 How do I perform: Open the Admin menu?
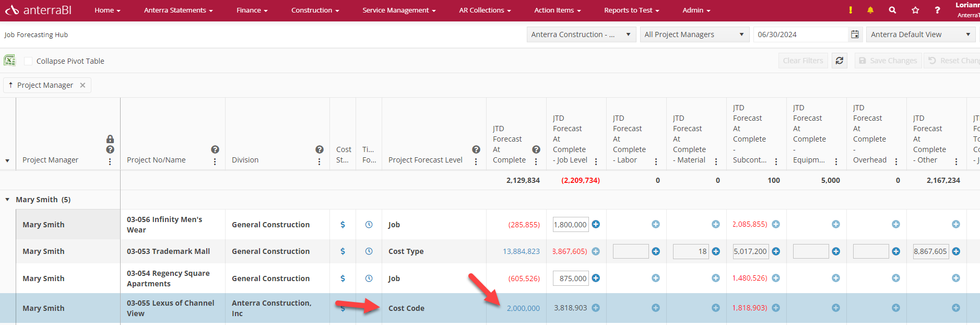coord(696,10)
